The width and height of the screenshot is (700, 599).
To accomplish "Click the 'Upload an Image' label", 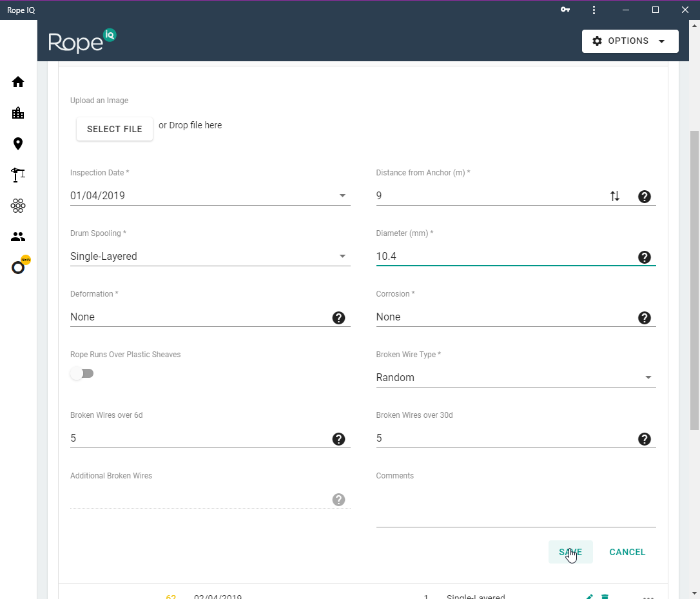I will [x=99, y=101].
